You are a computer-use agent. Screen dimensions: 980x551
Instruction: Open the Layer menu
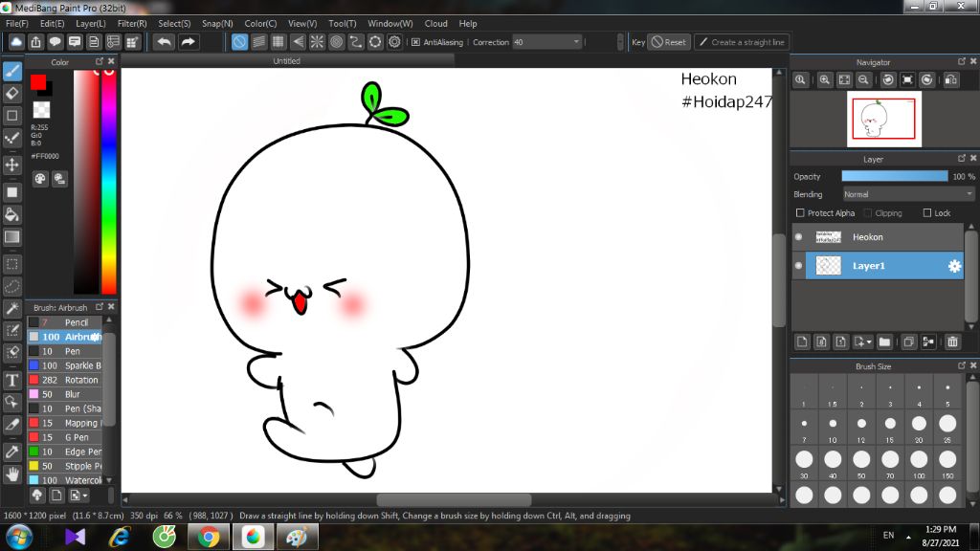[x=91, y=23]
